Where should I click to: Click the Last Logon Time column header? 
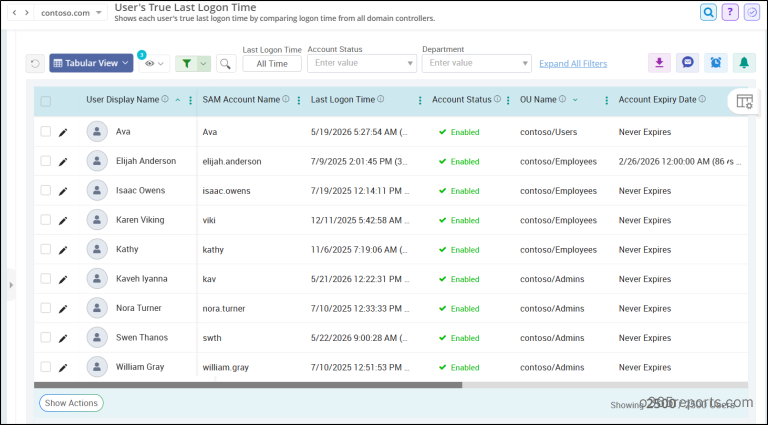click(343, 99)
